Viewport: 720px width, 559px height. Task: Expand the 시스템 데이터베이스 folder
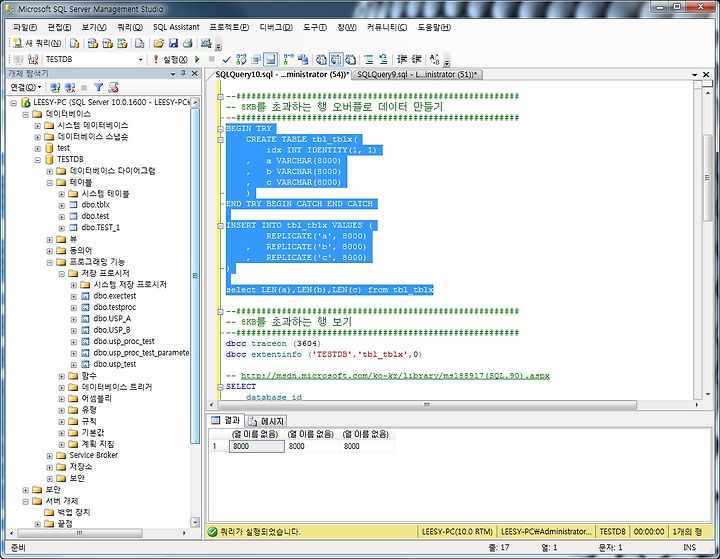point(38,126)
